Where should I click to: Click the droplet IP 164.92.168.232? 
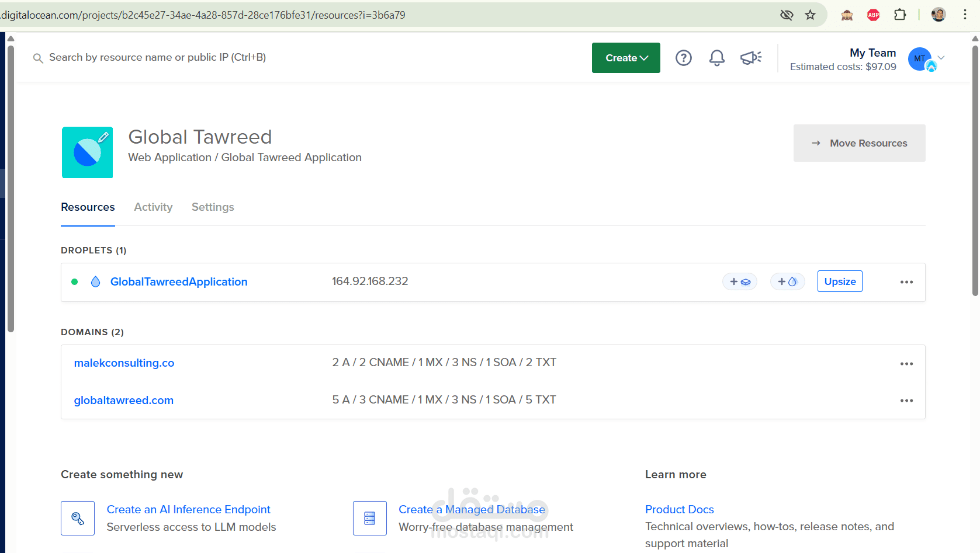(370, 281)
